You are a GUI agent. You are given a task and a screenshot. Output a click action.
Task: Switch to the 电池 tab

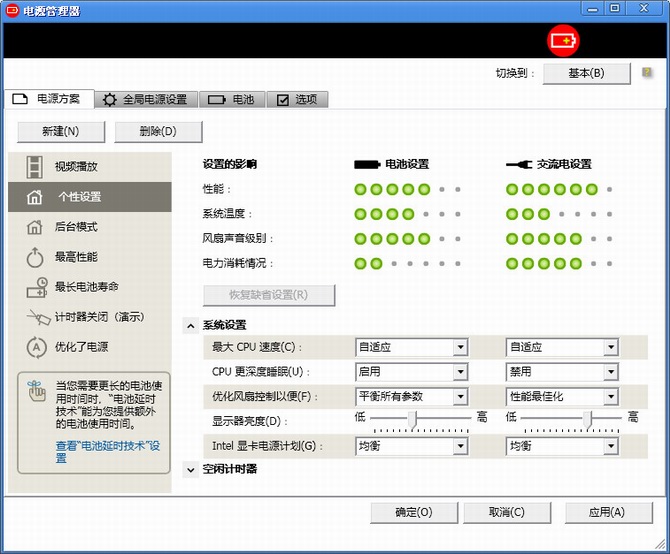(x=232, y=100)
